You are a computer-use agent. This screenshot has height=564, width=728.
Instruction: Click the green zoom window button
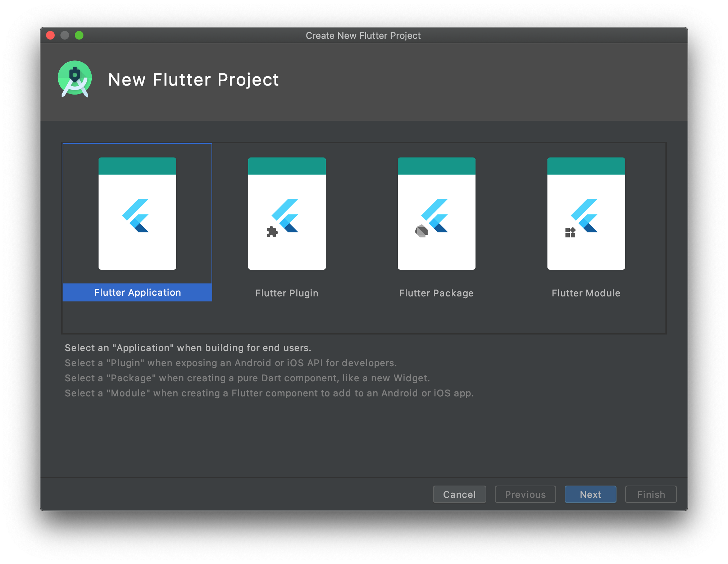pos(79,35)
